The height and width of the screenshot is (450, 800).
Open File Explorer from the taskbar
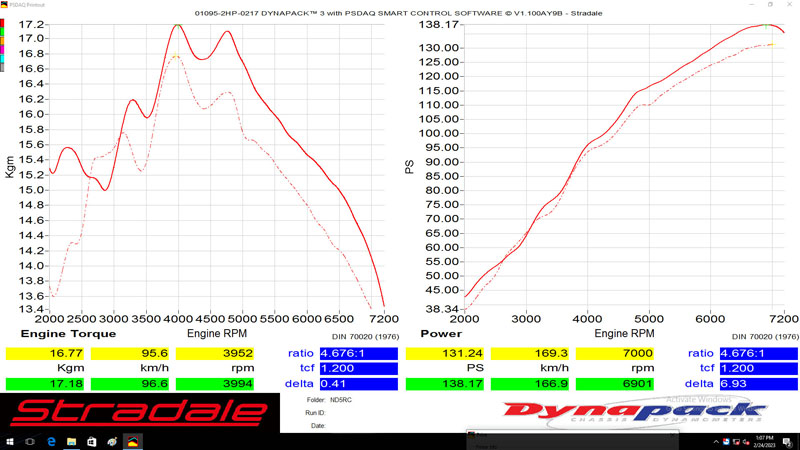pyautogui.click(x=71, y=442)
